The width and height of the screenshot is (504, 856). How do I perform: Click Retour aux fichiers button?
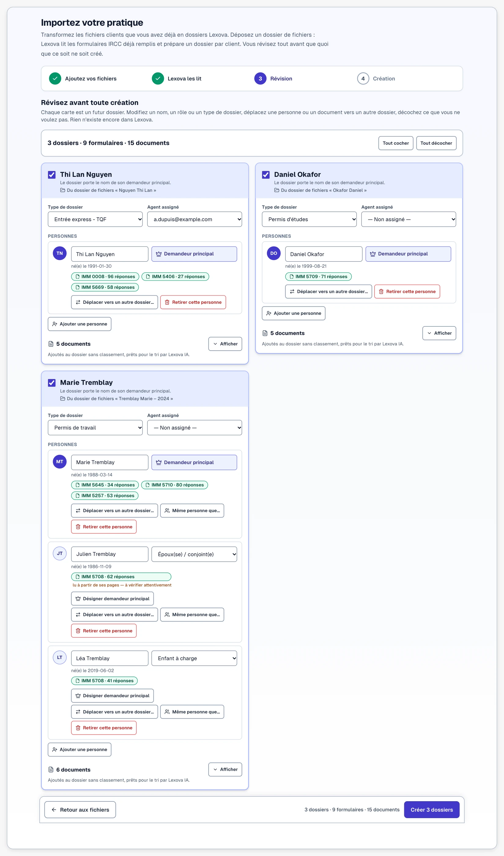tap(80, 810)
